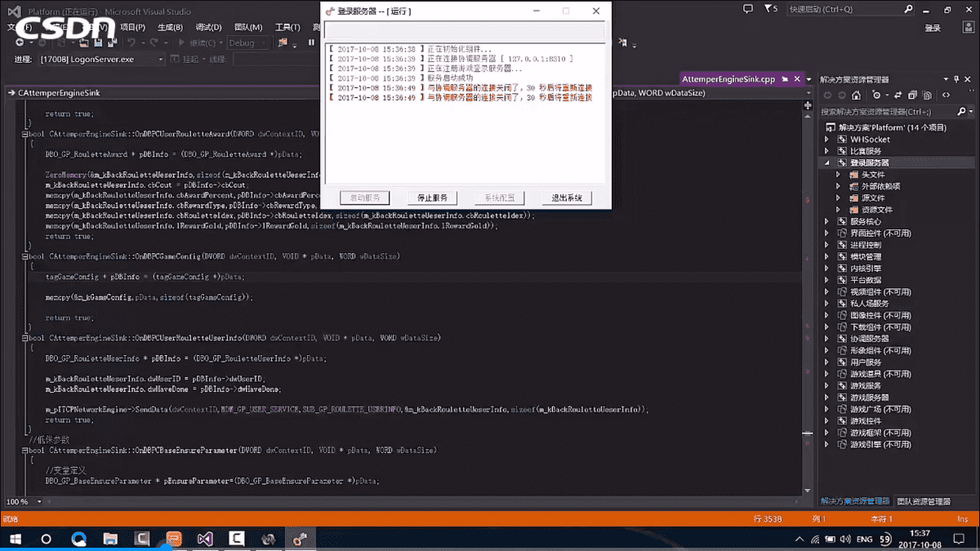Click the sync with active document icon
The width and height of the screenshot is (980, 551).
click(x=898, y=95)
